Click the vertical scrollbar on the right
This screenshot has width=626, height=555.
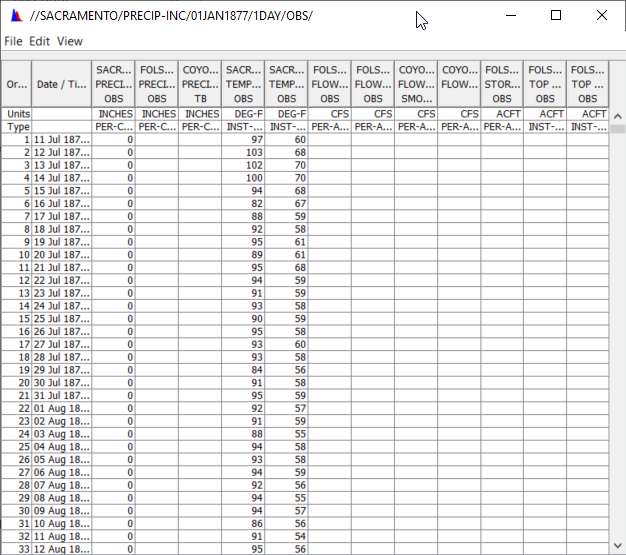coord(618,300)
